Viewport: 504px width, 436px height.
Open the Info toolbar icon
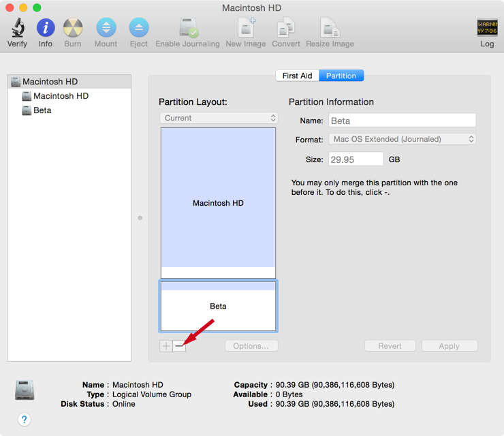(46, 28)
